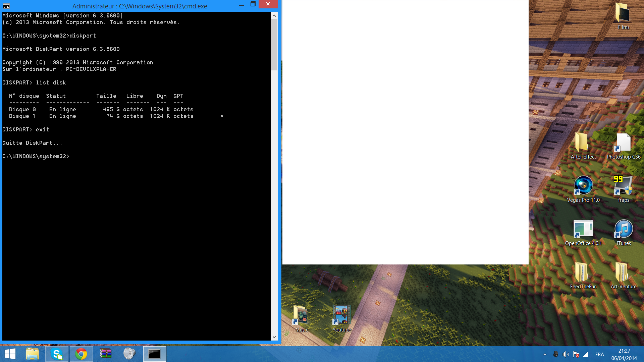This screenshot has height=362, width=644.
Task: Click the 'Disque 1' row text
Action: [x=116, y=116]
